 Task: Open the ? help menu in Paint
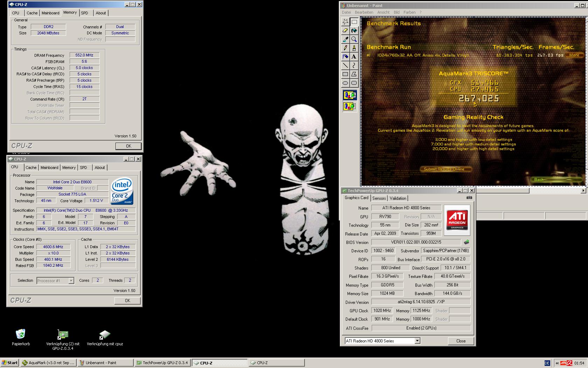421,12
